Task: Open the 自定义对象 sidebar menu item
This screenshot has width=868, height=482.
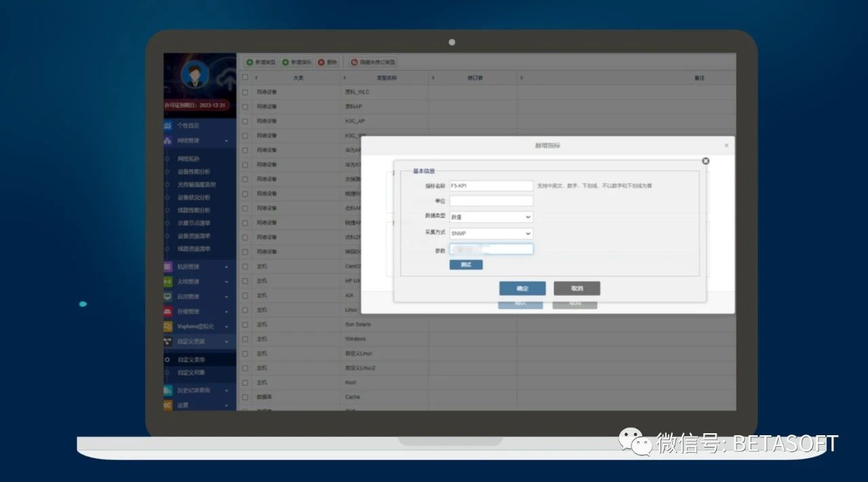Action: coord(191,373)
